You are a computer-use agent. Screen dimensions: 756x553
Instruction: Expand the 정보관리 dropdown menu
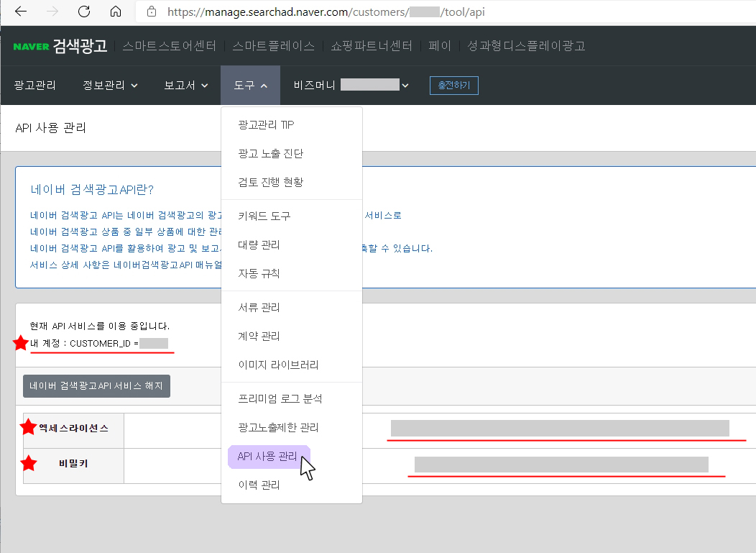(111, 86)
